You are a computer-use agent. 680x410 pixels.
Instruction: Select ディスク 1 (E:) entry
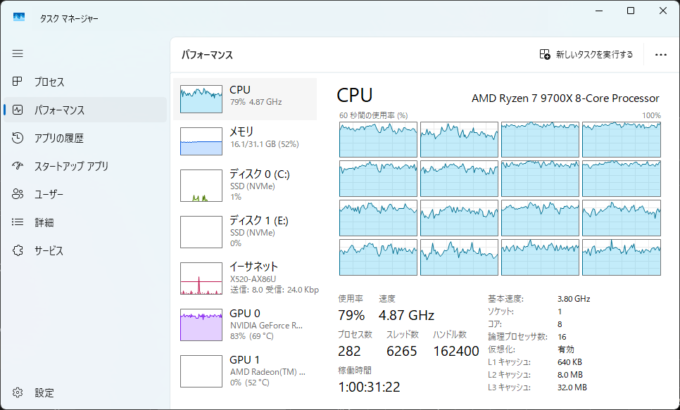(x=245, y=231)
